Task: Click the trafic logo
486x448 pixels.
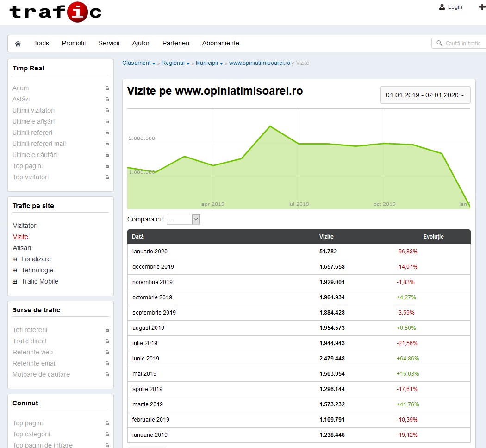Action: 56,12
